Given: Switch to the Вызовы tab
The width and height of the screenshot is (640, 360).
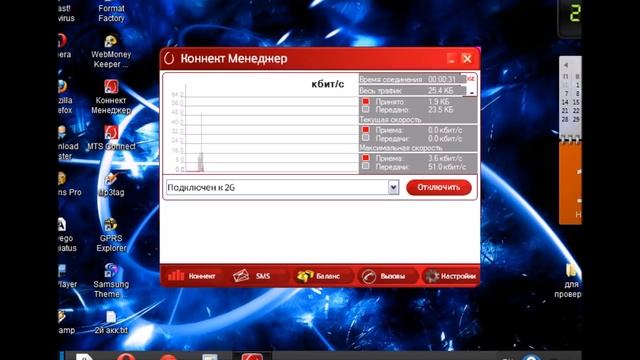Looking at the screenshot, I should coord(387,276).
